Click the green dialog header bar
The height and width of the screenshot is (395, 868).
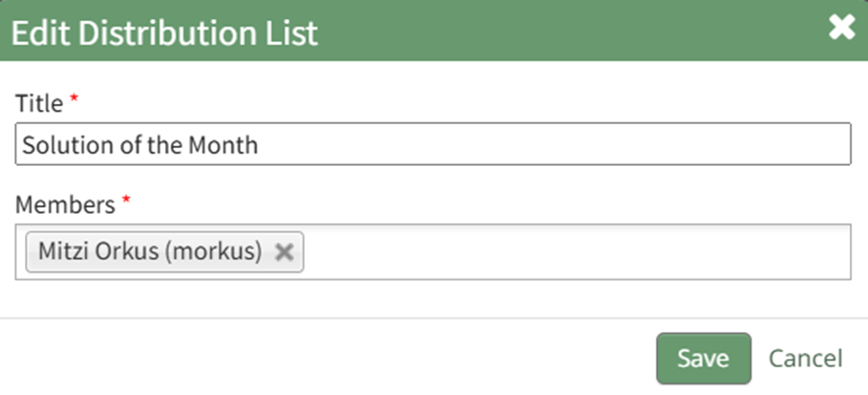click(573, 31)
